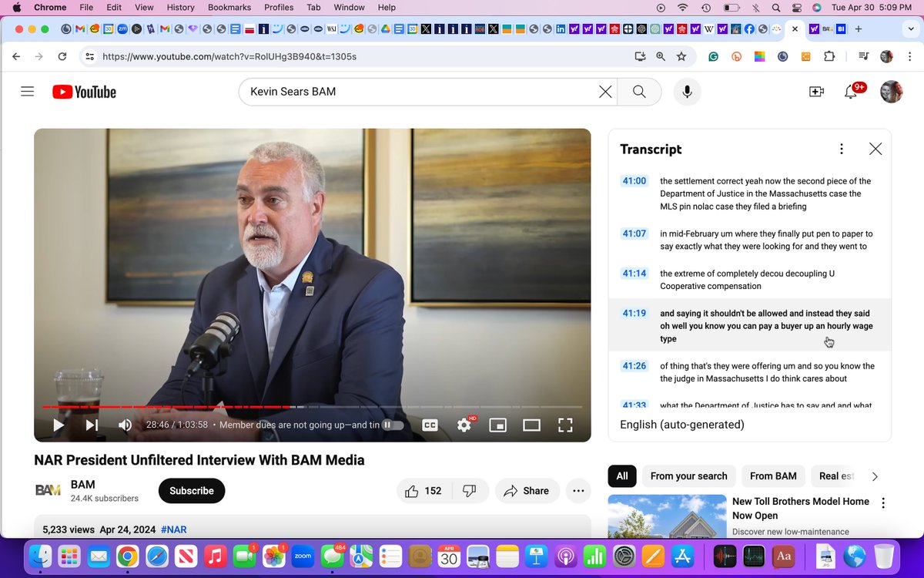Open the English (auto-generated) language selector
The image size is (924, 578).
[682, 425]
